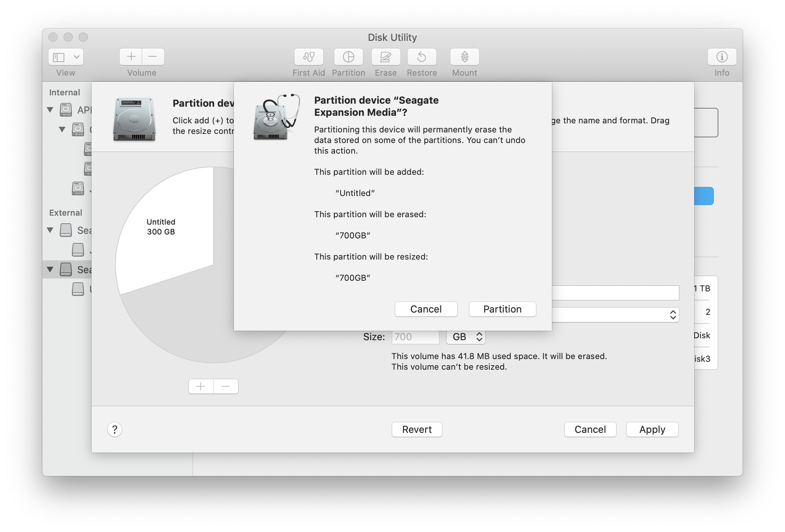Click the add volume plus icon
The height and width of the screenshot is (532, 785).
131,57
